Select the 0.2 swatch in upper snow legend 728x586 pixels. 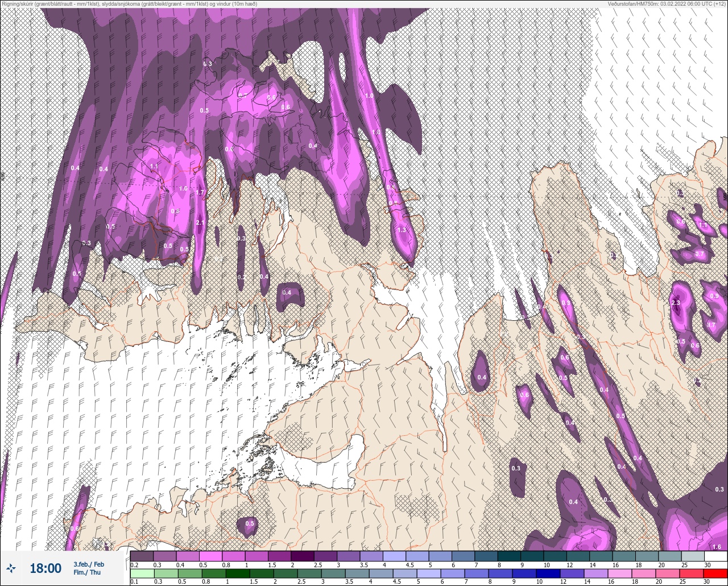[x=142, y=556]
